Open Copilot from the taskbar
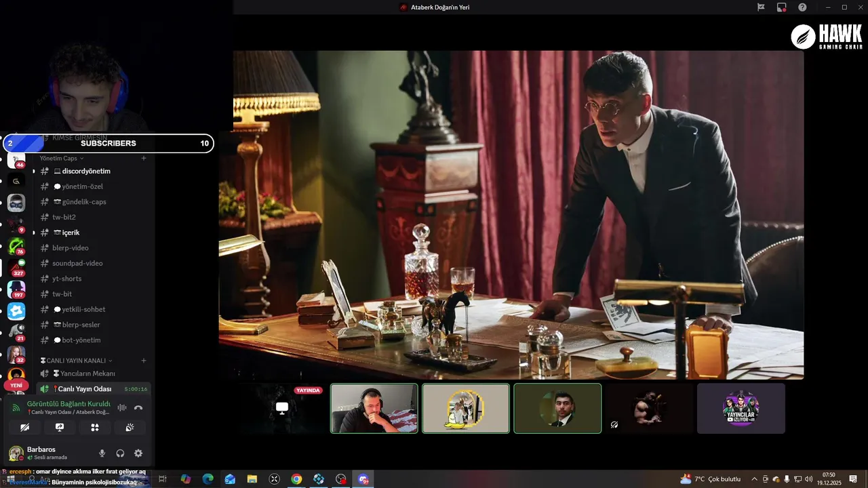This screenshot has width=868, height=488. [x=186, y=479]
